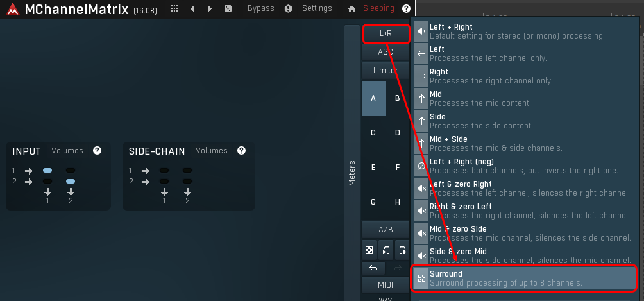Open the INPUT panel help icon
Image resolution: width=644 pixels, height=301 pixels.
click(x=97, y=150)
